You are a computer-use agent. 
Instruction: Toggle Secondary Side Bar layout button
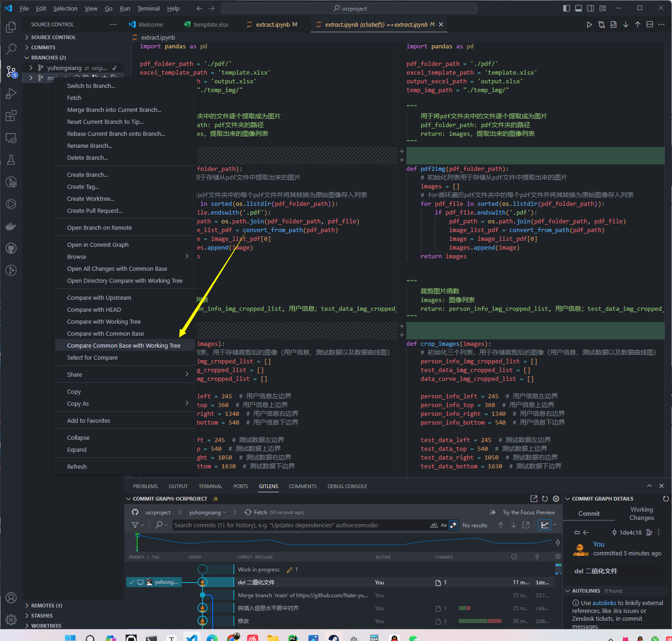point(591,8)
